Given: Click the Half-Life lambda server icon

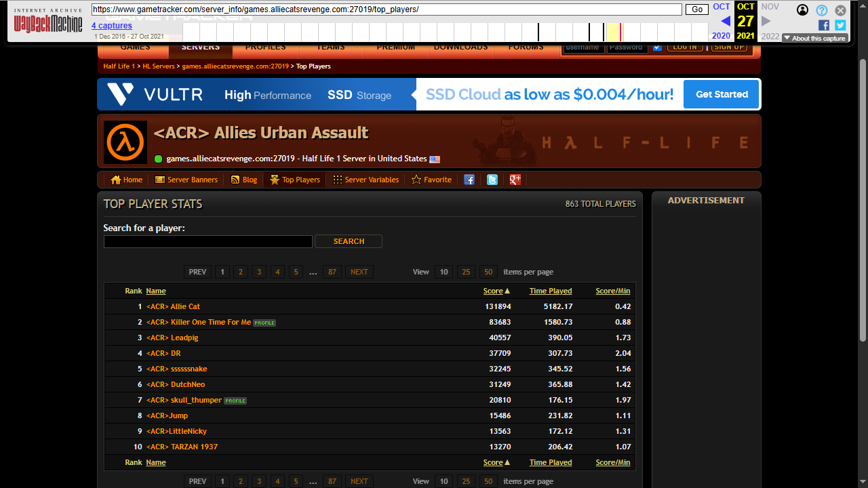Looking at the screenshot, I should coord(125,142).
